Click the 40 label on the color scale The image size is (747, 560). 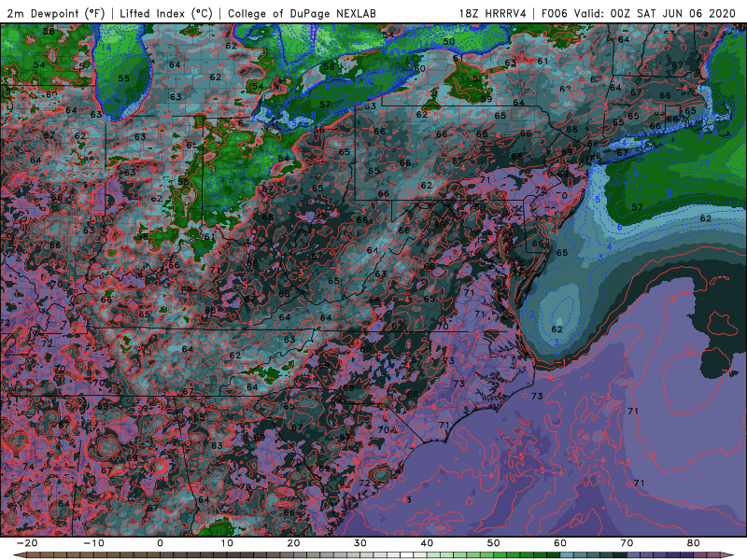[x=427, y=543]
